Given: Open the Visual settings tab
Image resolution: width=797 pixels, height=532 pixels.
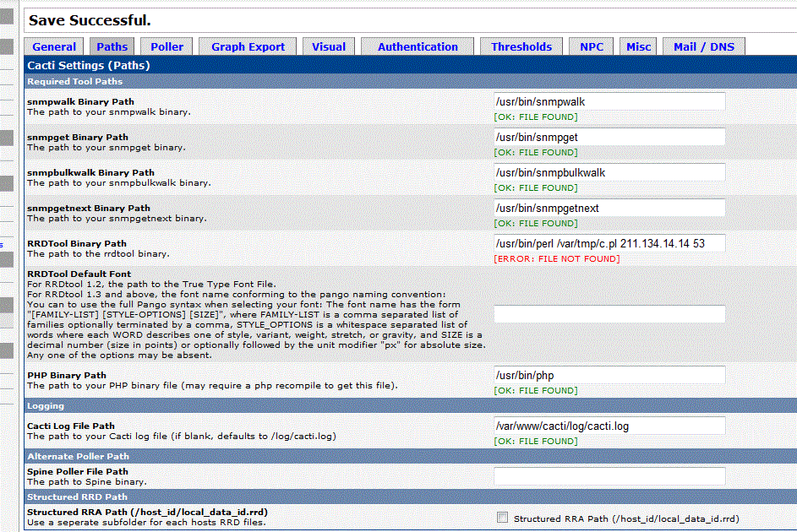Looking at the screenshot, I should tap(329, 46).
